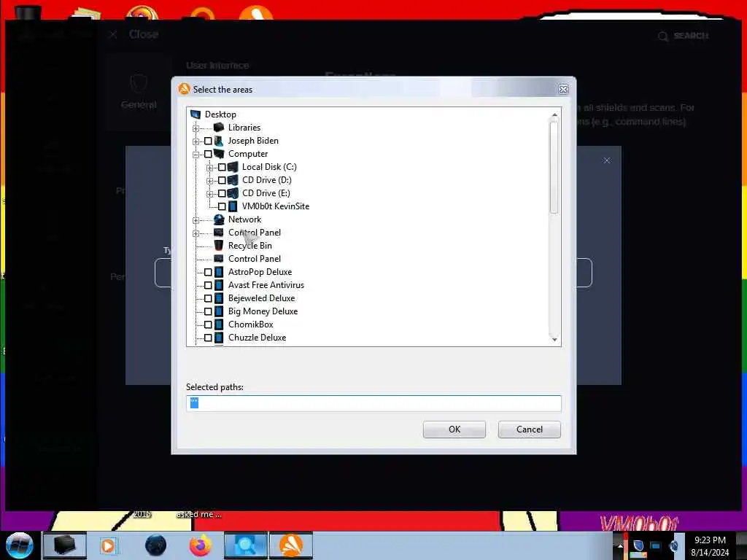Check the Local Disk (C:) checkbox
Image resolution: width=747 pixels, height=560 pixels.
pos(222,167)
